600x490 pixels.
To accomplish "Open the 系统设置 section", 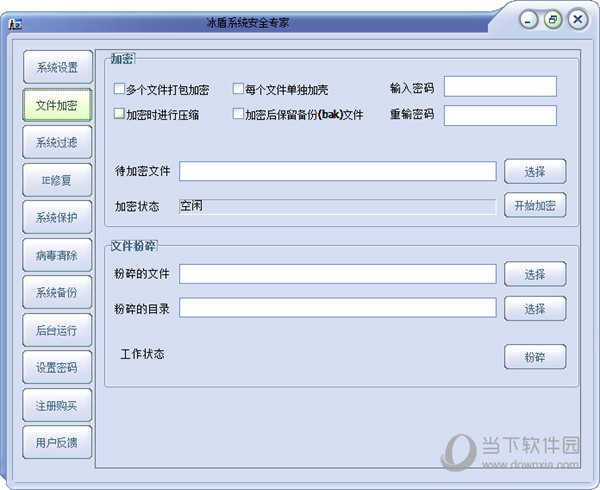I will 58,67.
